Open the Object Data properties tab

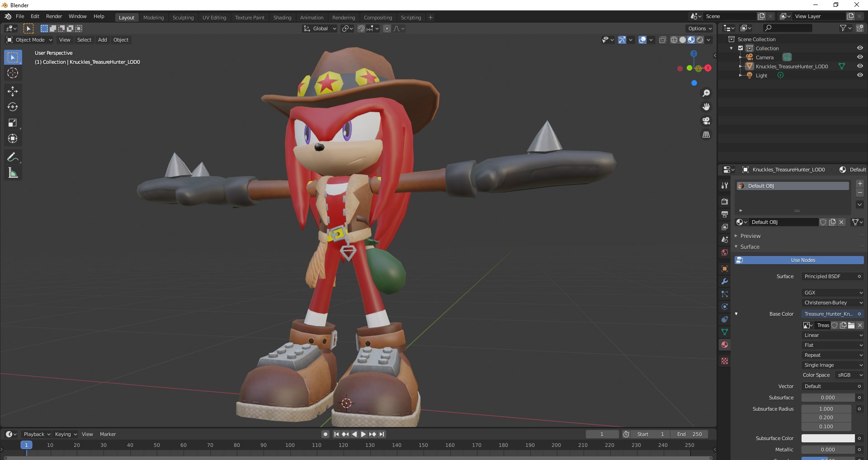click(x=725, y=332)
